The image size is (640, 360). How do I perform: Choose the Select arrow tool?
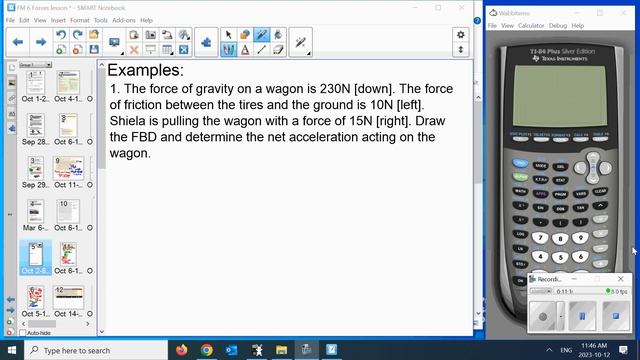tap(229, 35)
